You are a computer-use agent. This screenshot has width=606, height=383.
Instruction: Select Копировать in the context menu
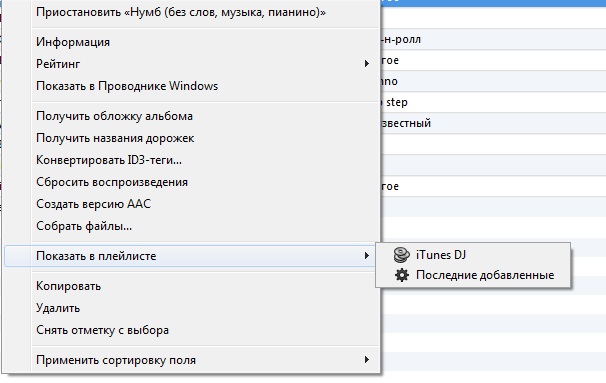[68, 286]
